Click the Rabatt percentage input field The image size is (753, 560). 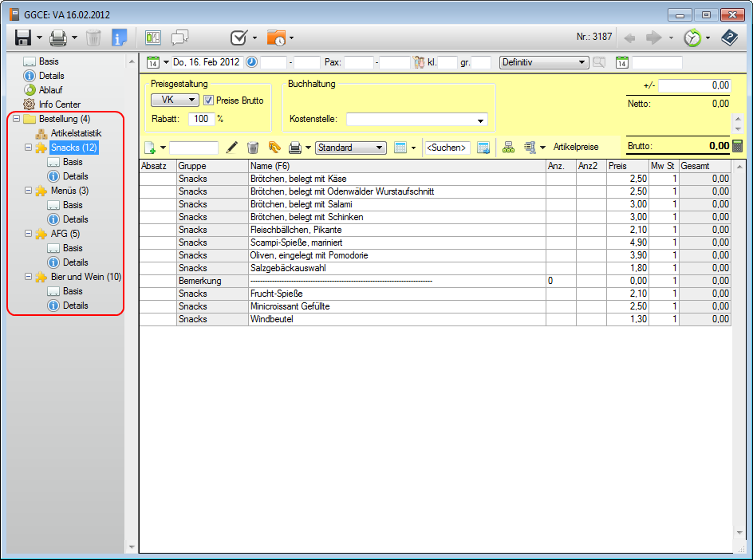coord(200,119)
